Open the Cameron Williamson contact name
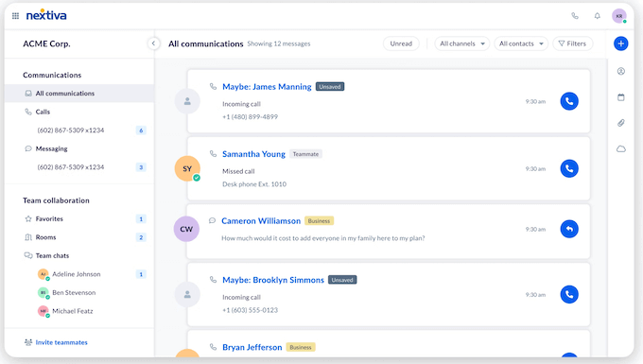Image resolution: width=643 pixels, height=364 pixels. click(261, 221)
